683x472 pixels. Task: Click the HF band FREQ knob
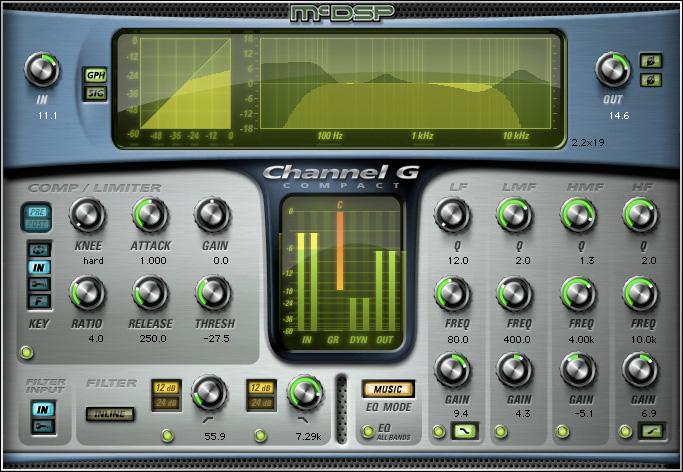640,293
